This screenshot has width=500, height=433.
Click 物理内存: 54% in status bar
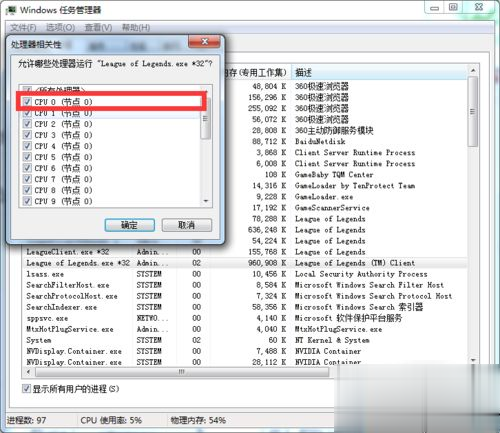(198, 420)
